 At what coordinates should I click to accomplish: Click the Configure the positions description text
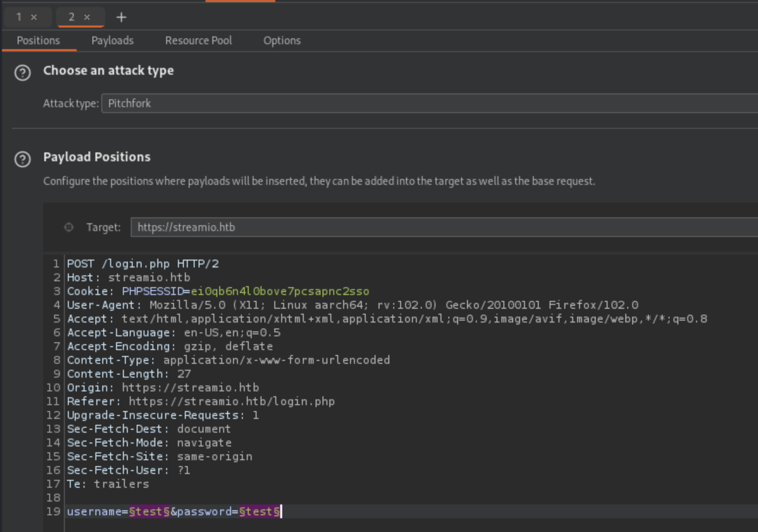(x=319, y=181)
